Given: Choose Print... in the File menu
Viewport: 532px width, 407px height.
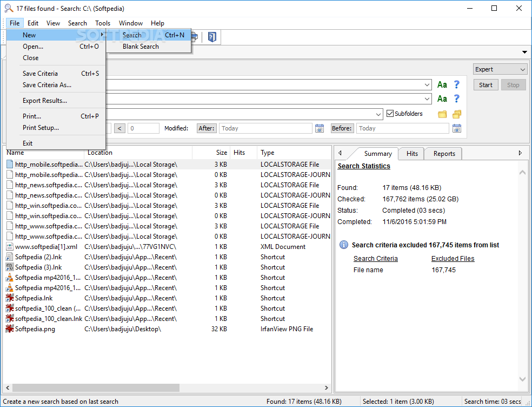Looking at the screenshot, I should click(x=56, y=116).
